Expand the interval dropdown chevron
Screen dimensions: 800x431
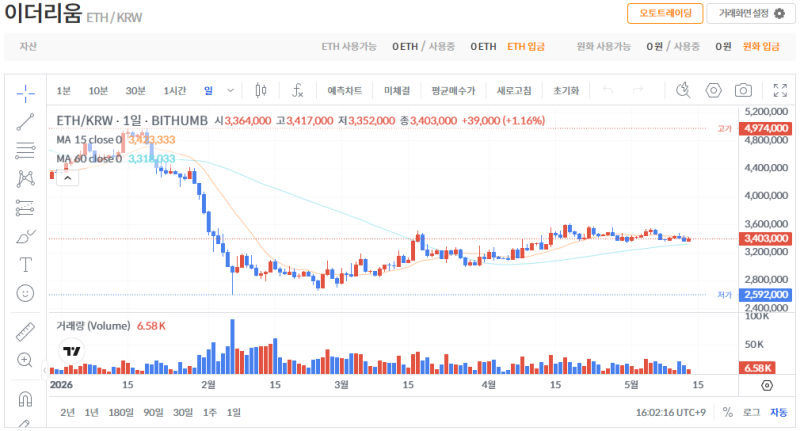(x=230, y=91)
